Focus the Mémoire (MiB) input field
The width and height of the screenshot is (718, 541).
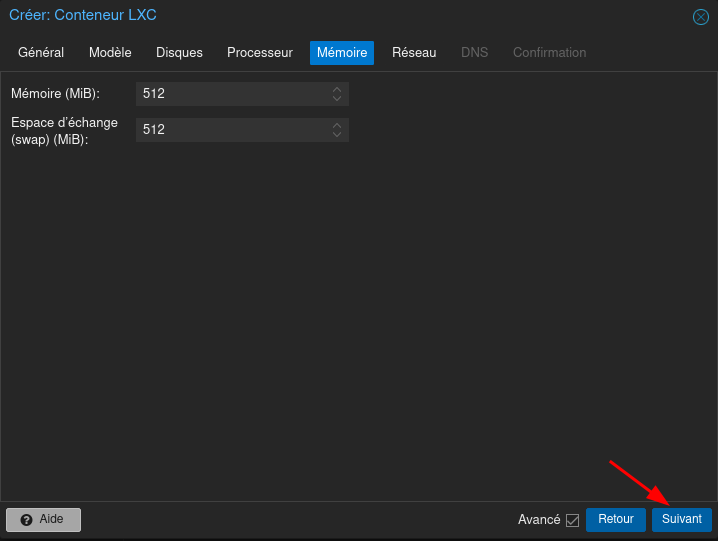232,94
